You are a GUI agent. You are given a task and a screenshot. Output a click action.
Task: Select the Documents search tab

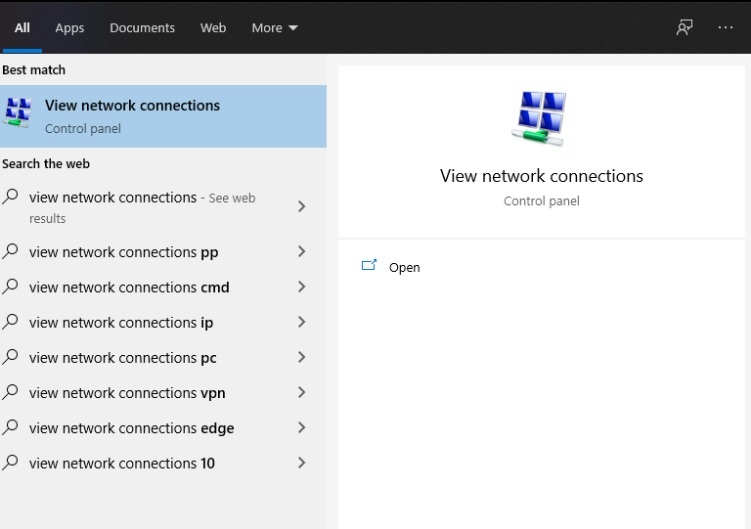tap(142, 28)
